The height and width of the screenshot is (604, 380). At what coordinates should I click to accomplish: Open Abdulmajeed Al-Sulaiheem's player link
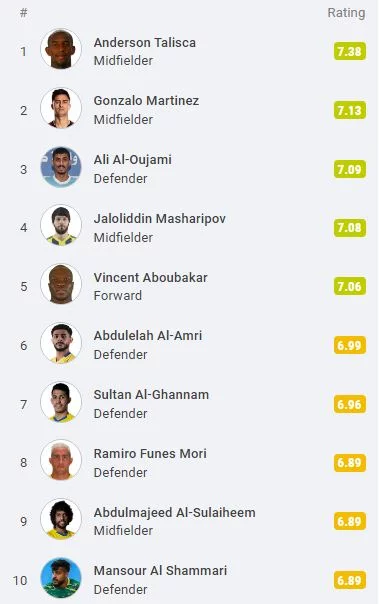click(x=174, y=512)
